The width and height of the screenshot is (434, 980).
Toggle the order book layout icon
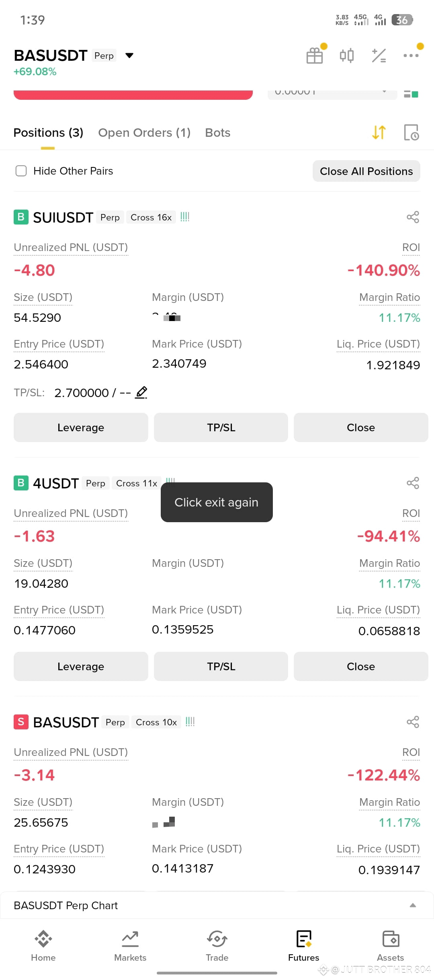pyautogui.click(x=411, y=94)
